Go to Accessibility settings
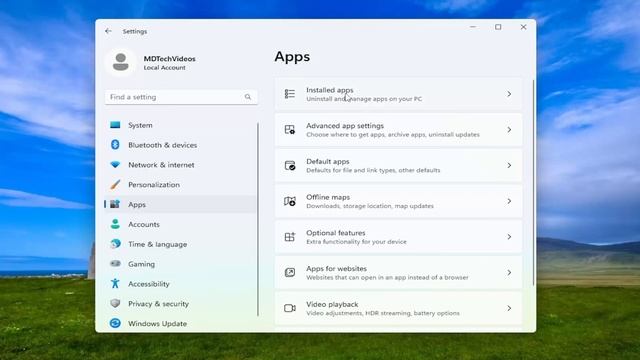The width and height of the screenshot is (640, 360). tap(181, 284)
